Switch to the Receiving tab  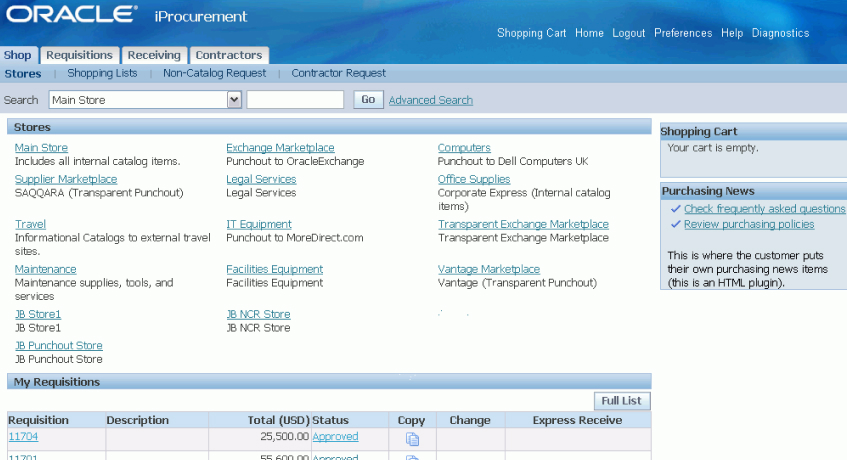pyautogui.click(x=154, y=55)
